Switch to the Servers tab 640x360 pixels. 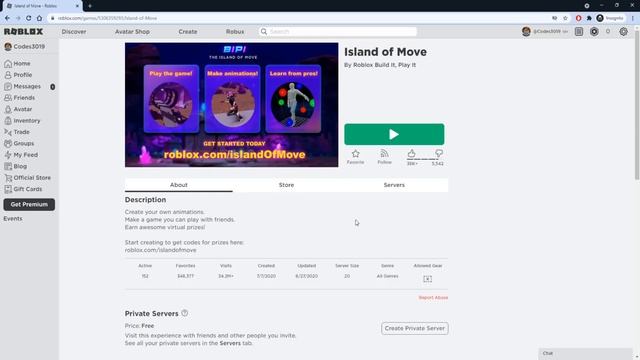(x=394, y=185)
